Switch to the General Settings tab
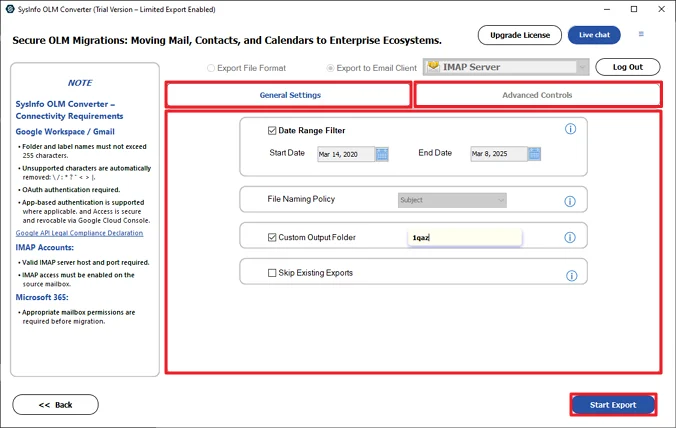676x428 pixels. (288, 95)
